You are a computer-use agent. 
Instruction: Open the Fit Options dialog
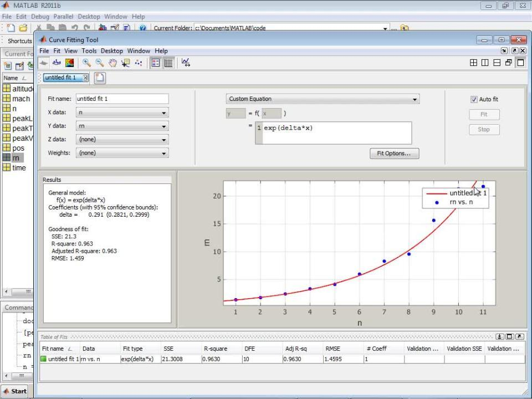pyautogui.click(x=394, y=153)
